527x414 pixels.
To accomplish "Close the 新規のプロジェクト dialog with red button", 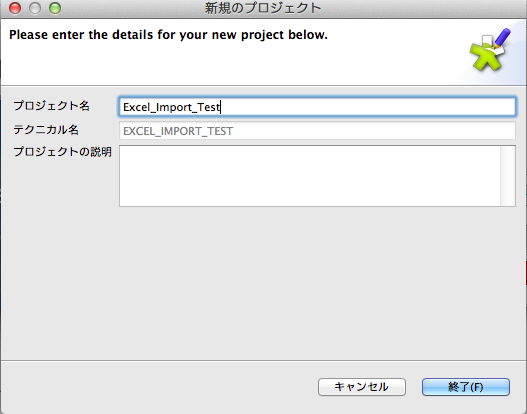I will click(x=15, y=8).
